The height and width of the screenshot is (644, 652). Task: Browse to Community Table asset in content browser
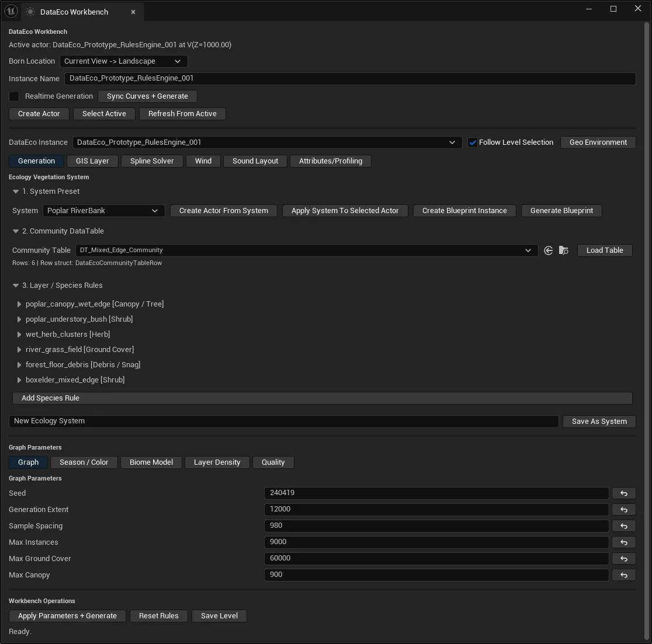click(x=563, y=250)
